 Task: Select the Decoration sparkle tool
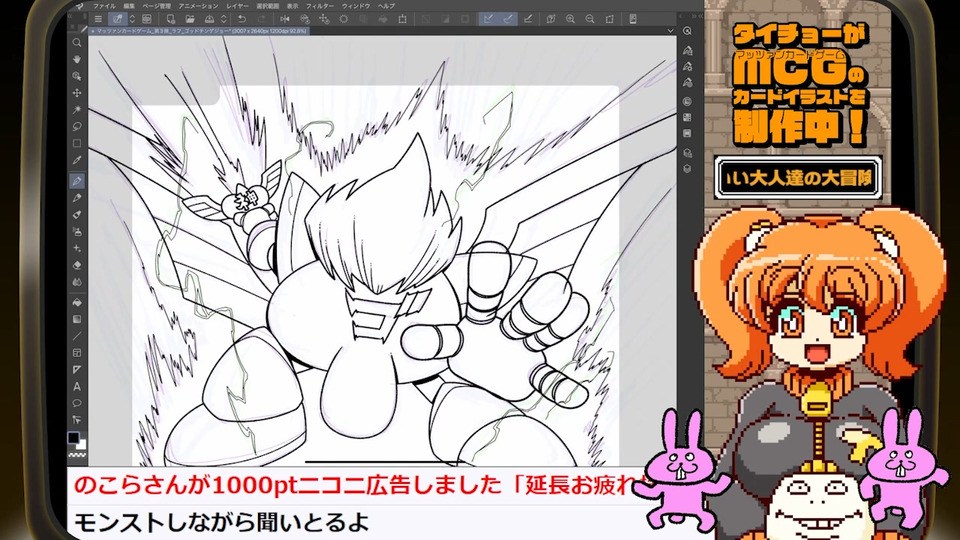pos(77,249)
